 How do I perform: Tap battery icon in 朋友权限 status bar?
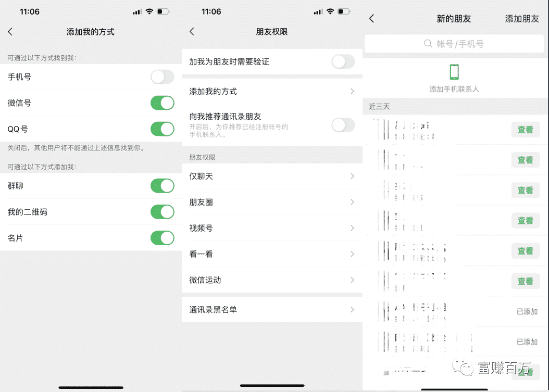344,11
